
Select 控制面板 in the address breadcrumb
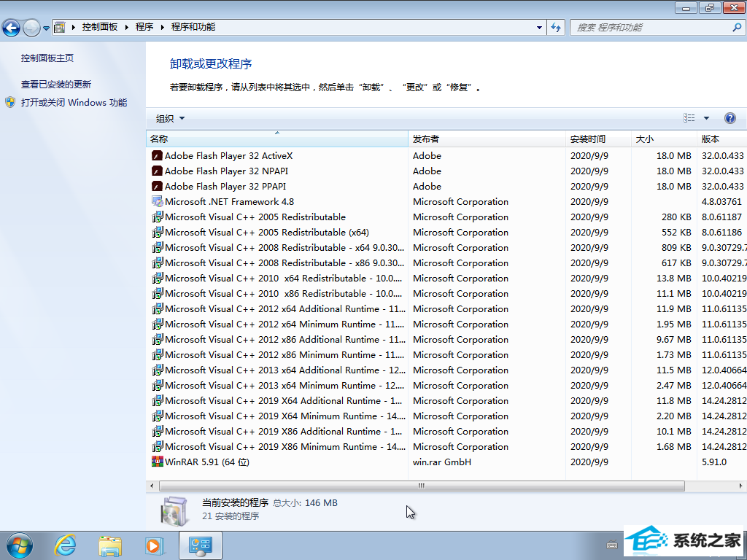coord(99,27)
